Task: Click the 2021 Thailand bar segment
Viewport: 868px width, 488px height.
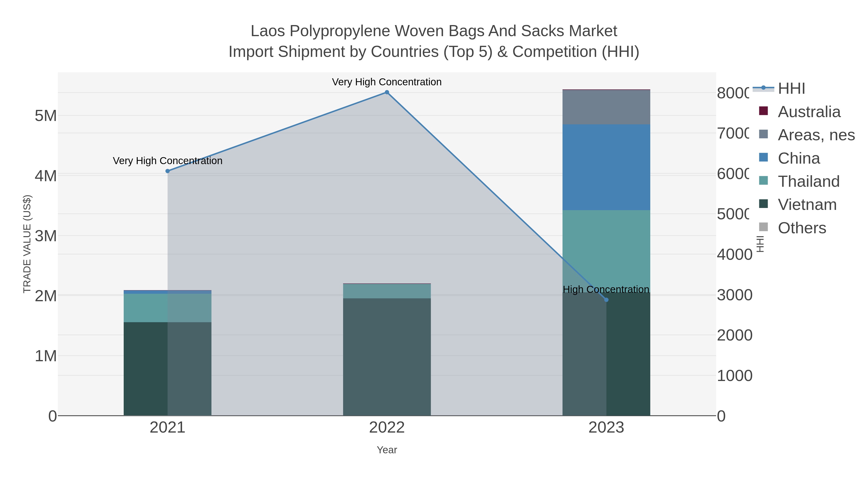Action: pyautogui.click(x=168, y=308)
